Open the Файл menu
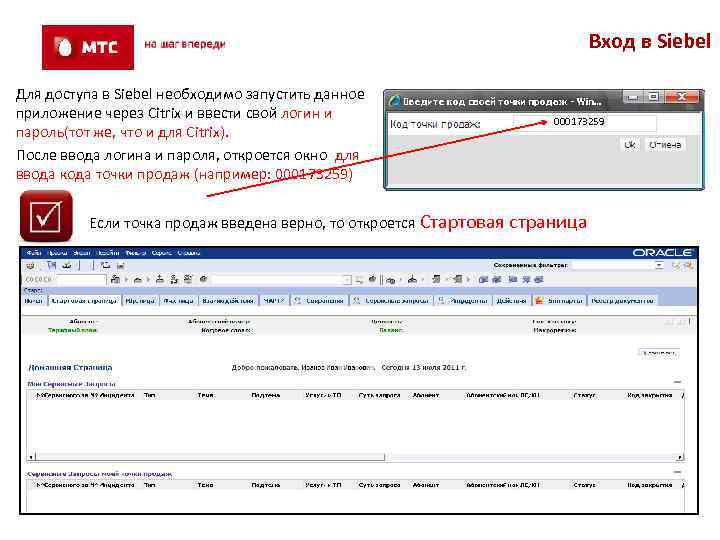Viewport: 720px width, 540px height. 34,253
